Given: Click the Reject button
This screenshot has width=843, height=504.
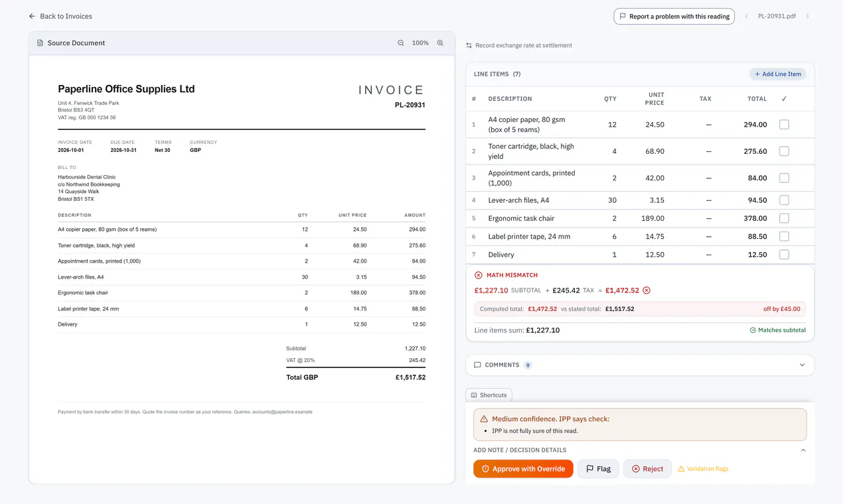Looking at the screenshot, I should (647, 469).
